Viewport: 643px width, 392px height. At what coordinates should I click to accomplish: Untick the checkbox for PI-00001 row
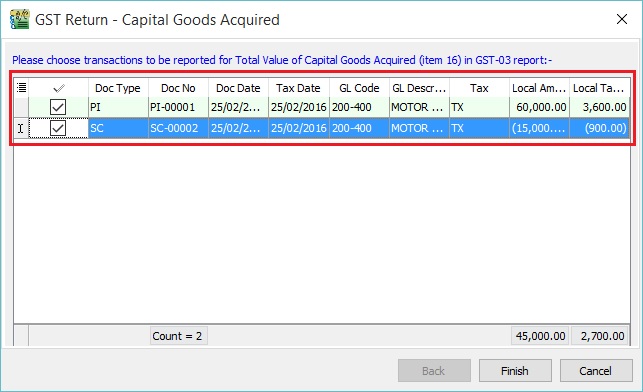(58, 107)
